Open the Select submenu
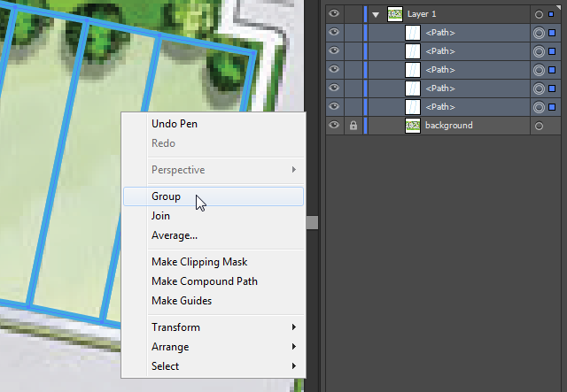This screenshot has width=567, height=392. 214,366
